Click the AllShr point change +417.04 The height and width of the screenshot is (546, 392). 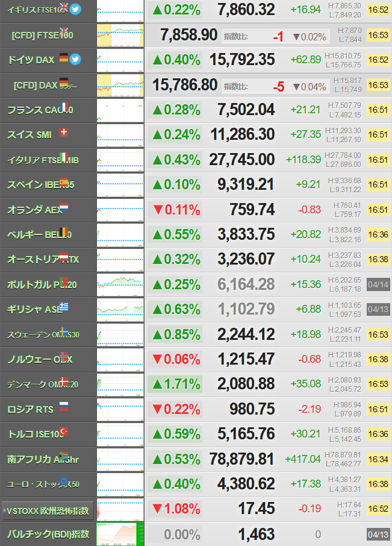303,459
